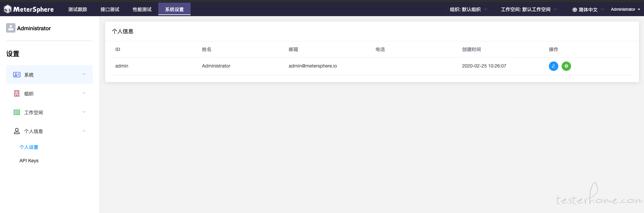
Task: Expand the 系统 menu chevron
Action: (x=84, y=74)
